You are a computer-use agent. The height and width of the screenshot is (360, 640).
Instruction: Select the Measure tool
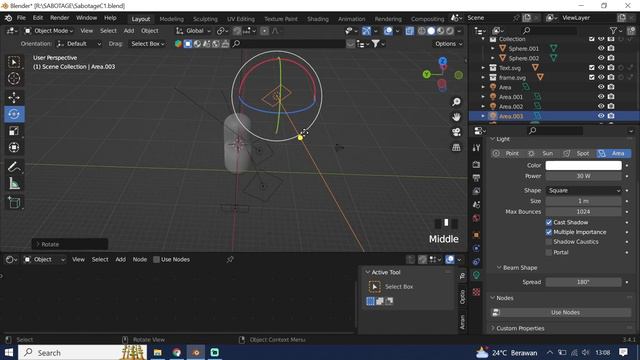point(14,184)
